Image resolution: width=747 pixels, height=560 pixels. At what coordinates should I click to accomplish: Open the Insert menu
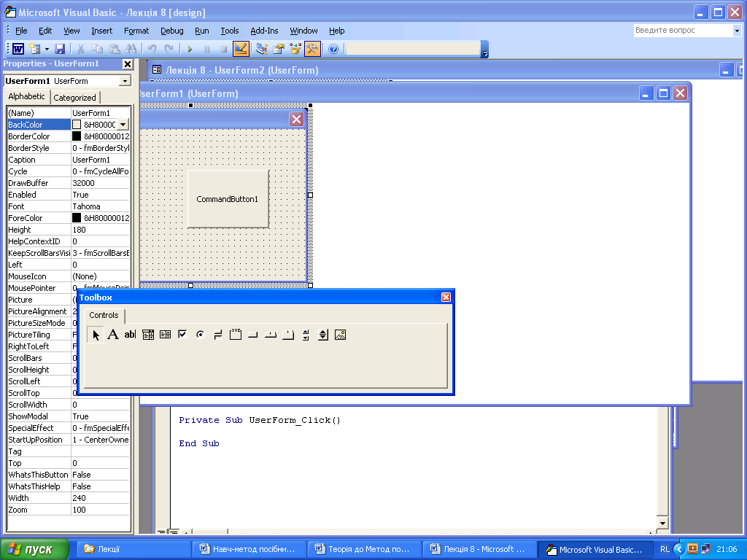(101, 31)
